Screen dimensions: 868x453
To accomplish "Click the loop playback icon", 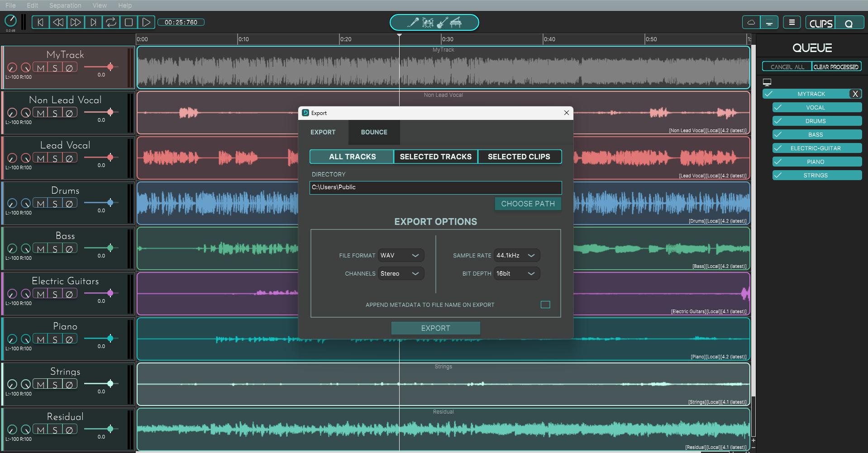I will pyautogui.click(x=111, y=22).
